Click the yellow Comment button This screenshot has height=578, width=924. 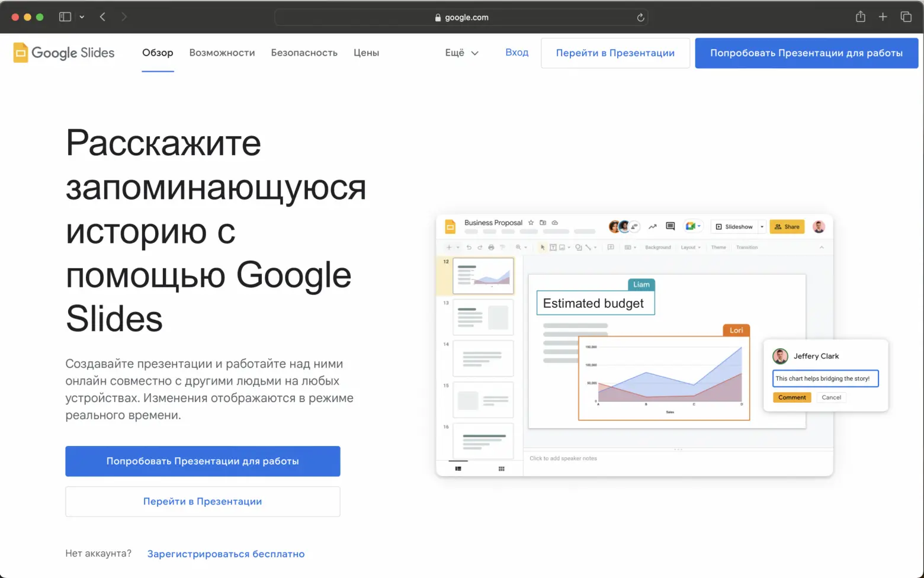click(x=792, y=397)
